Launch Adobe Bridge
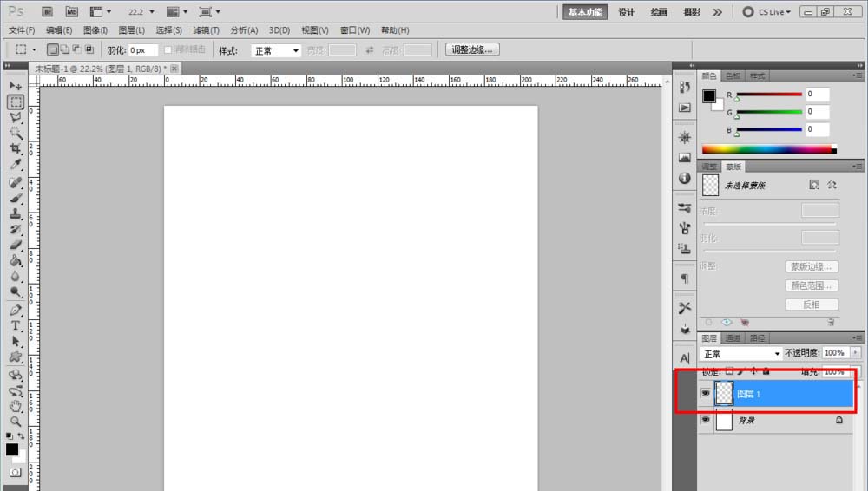Image resolution: width=868 pixels, height=491 pixels. click(48, 11)
